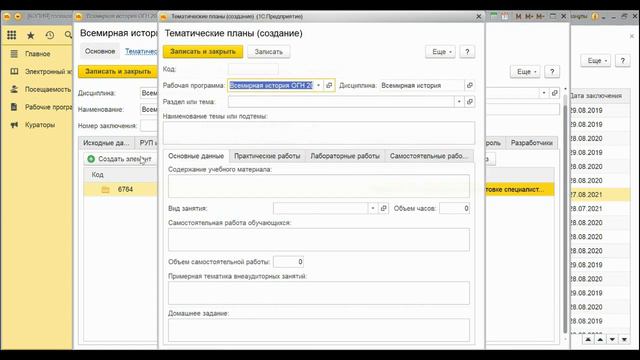This screenshot has height=360, width=640.
Task: Switch to the Лабораторные работы tab
Action: (x=345, y=156)
